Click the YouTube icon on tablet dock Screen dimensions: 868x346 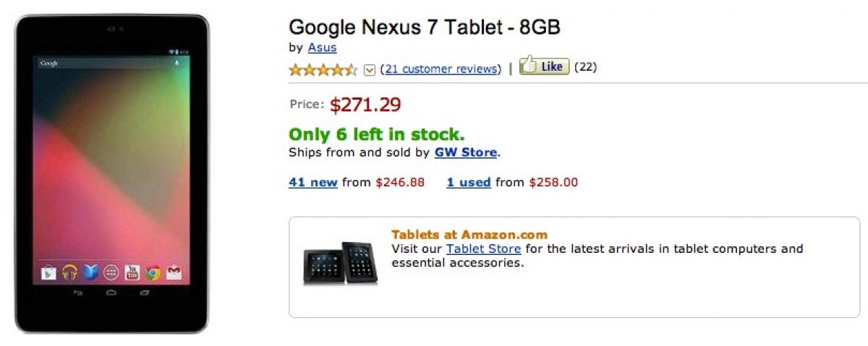point(132,272)
